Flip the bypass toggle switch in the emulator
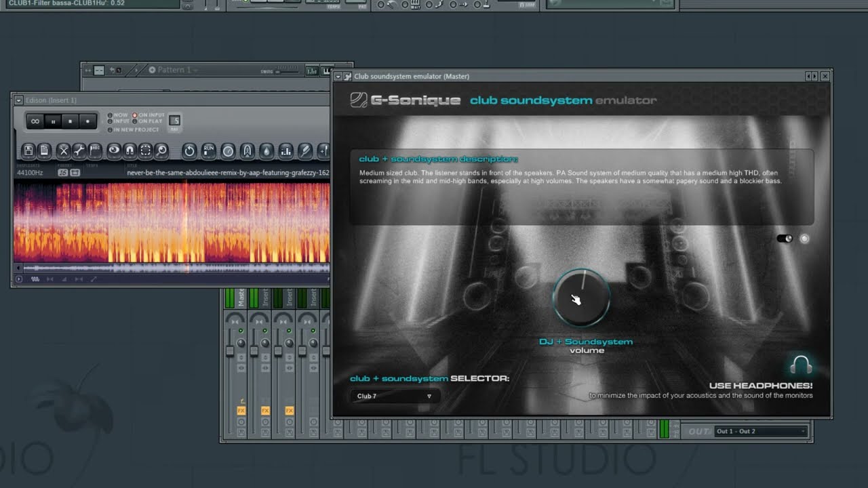868x488 pixels. (x=785, y=238)
